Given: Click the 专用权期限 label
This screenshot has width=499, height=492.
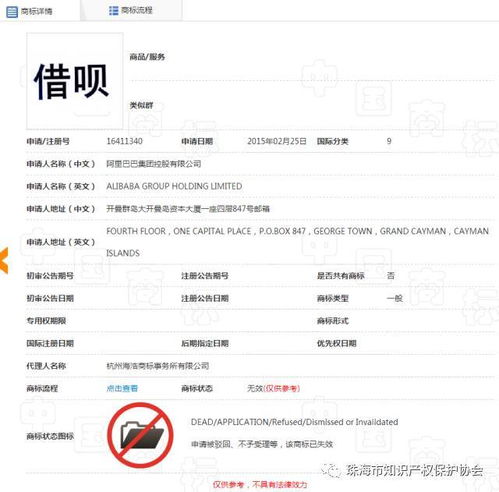Looking at the screenshot, I should click(46, 321).
